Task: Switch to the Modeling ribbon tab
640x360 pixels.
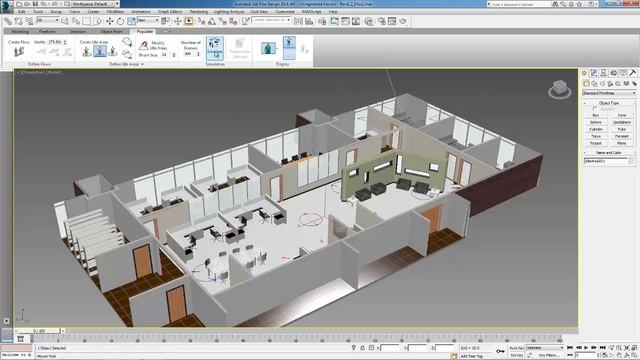Action: [x=20, y=31]
